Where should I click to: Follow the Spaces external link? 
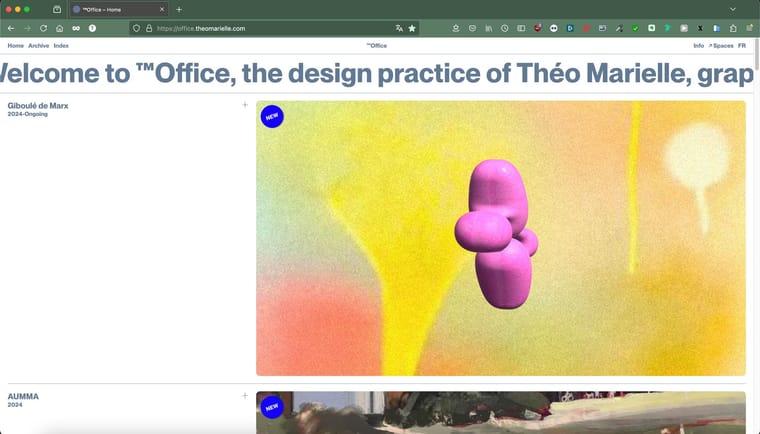coord(721,46)
